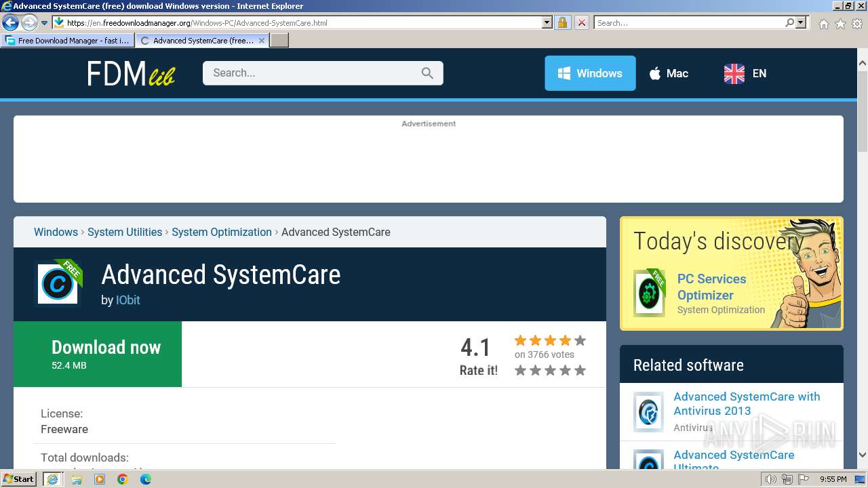Open the IE Home icon
The width and height of the screenshot is (868, 488).
pyautogui.click(x=823, y=24)
